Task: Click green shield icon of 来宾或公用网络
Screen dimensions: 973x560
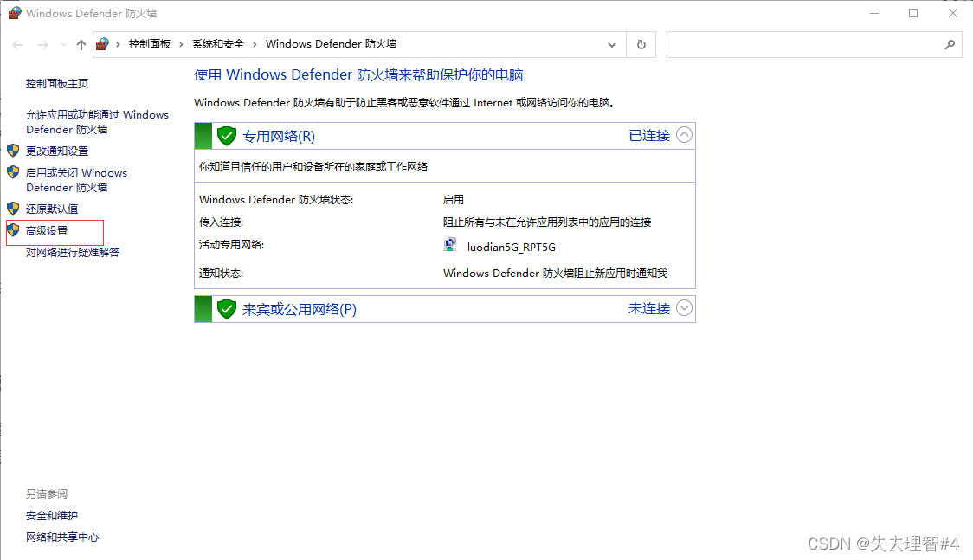Action: (227, 309)
